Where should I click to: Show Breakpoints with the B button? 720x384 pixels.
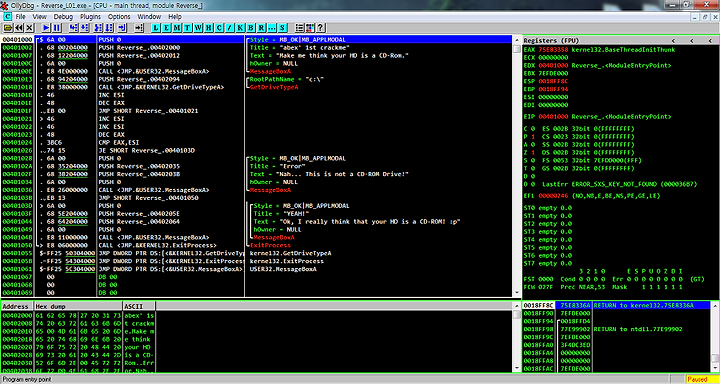(251, 28)
